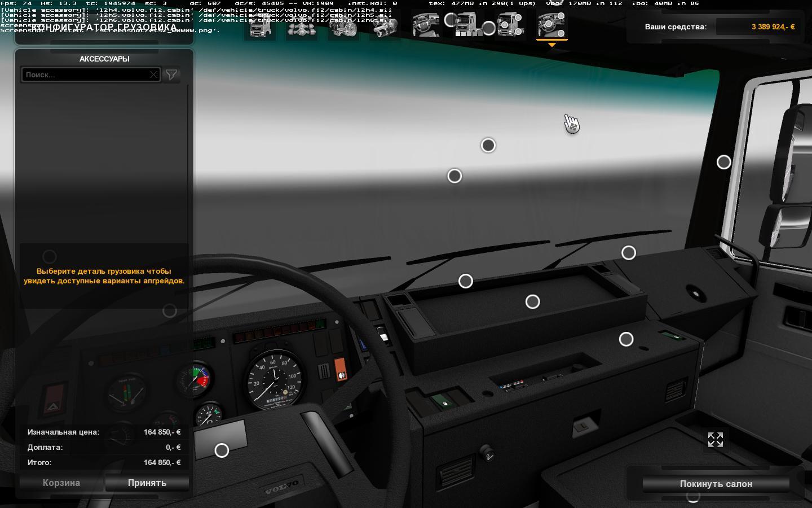Open the truck cabin configuration icon

pyautogui.click(x=260, y=26)
